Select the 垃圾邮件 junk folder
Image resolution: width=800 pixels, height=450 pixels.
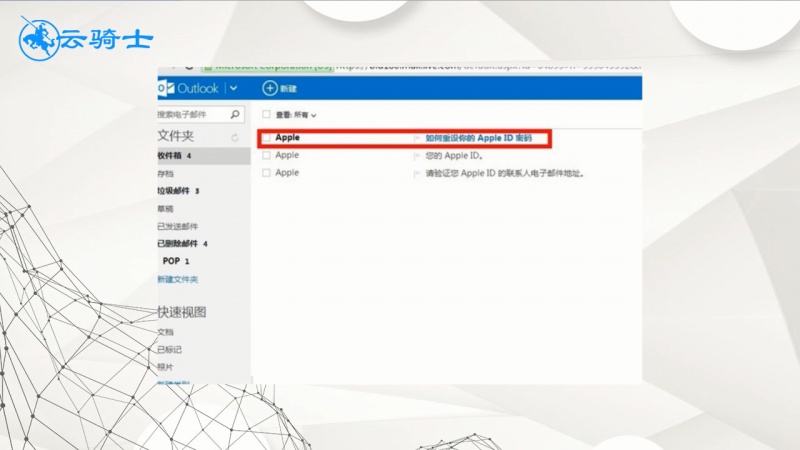click(178, 191)
